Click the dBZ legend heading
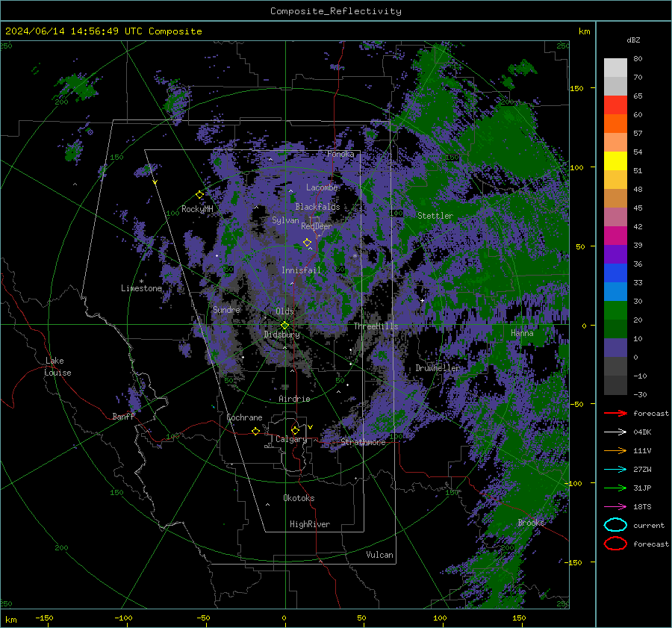672x628 pixels. 633,40
